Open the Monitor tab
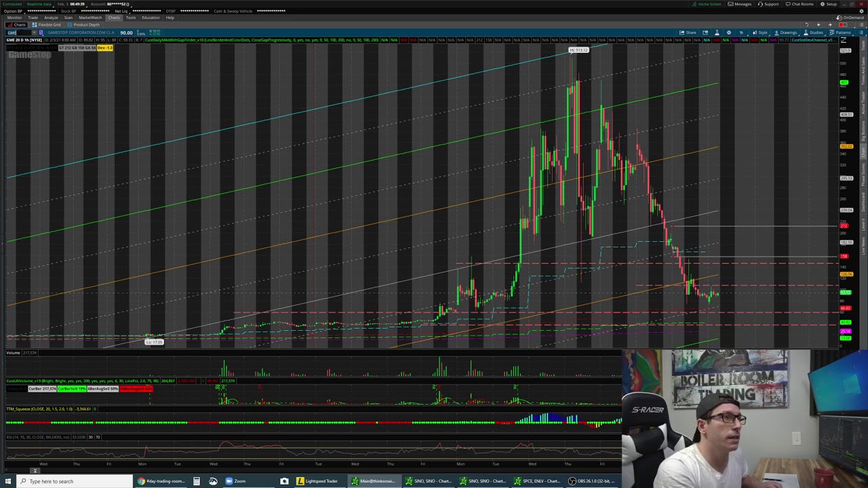Screen dimensions: 868x488 tap(14, 18)
